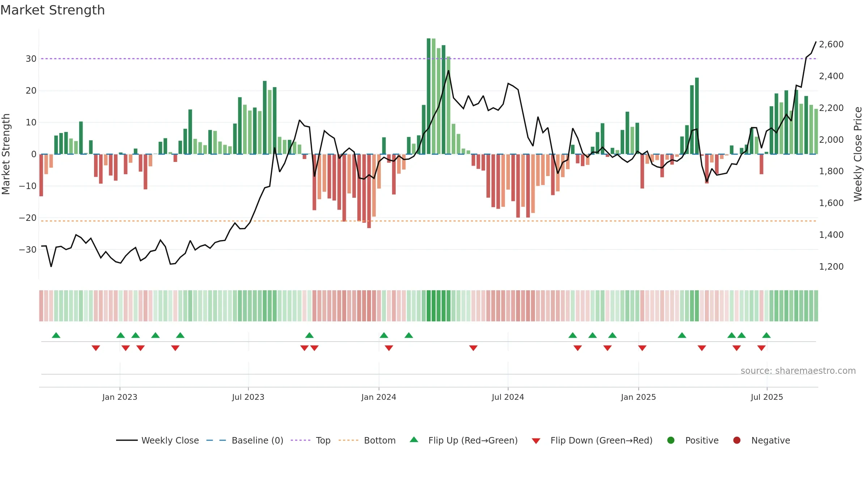This screenshot has width=868, height=488.
Task: Select the Jan 2025 axis label
Action: (638, 397)
